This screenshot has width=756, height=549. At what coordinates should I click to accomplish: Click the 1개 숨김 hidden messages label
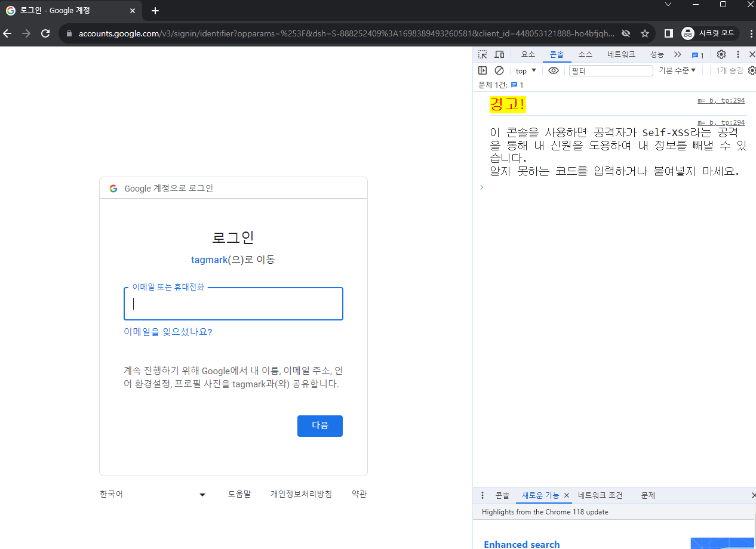click(x=730, y=70)
